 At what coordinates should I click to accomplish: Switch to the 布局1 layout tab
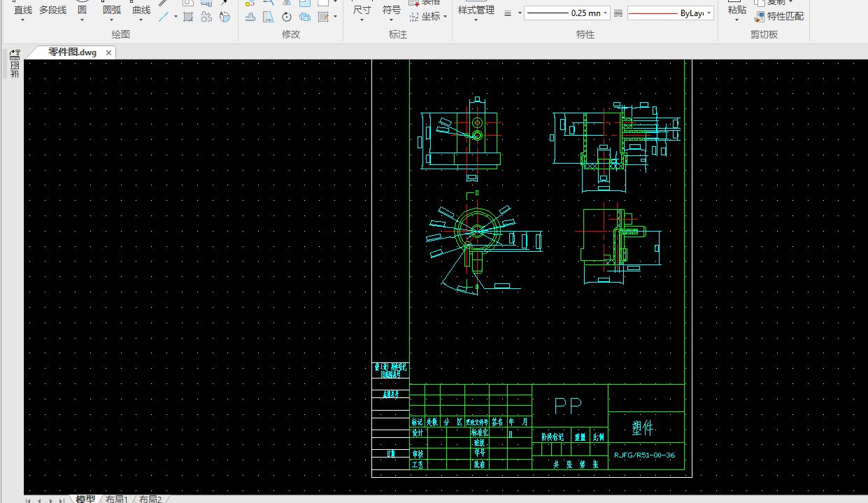(x=116, y=499)
